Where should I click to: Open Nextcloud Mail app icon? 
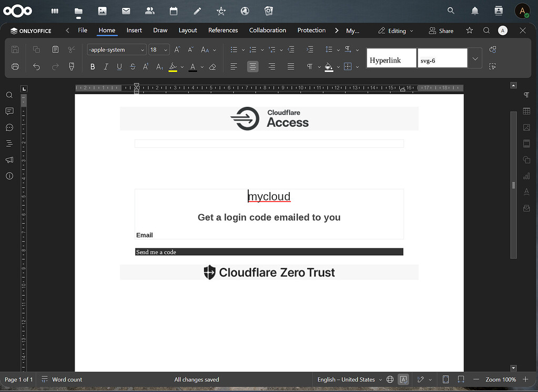click(x=126, y=11)
